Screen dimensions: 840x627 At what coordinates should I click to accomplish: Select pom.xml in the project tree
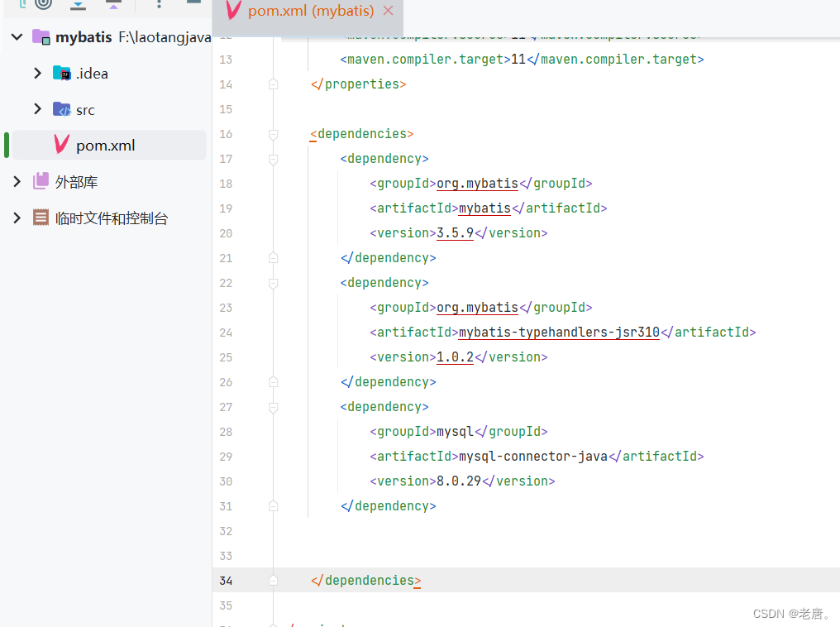tap(106, 146)
